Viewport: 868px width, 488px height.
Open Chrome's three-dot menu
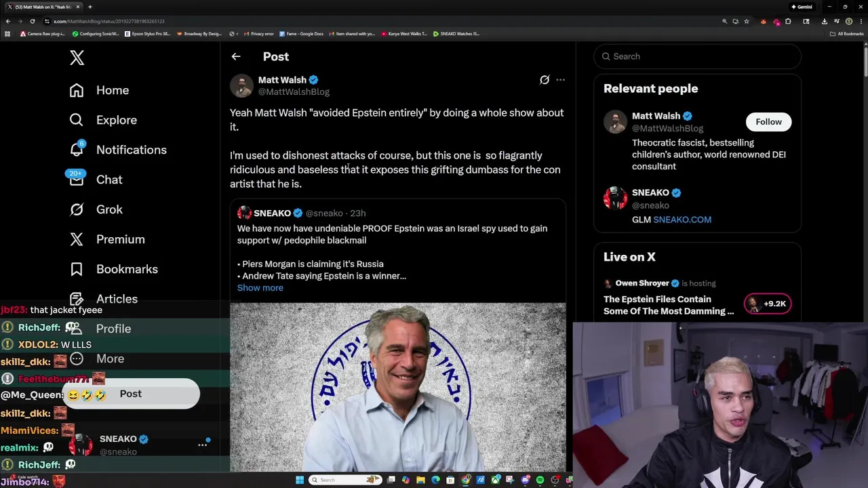point(861,21)
